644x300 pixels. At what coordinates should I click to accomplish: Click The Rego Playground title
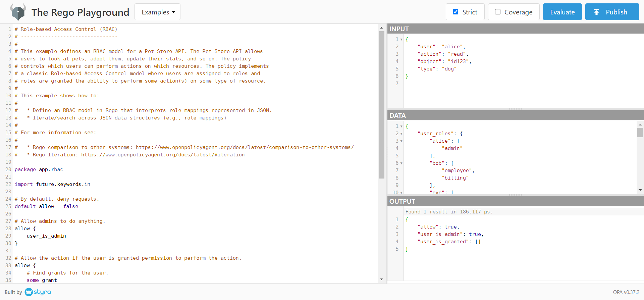[80, 12]
